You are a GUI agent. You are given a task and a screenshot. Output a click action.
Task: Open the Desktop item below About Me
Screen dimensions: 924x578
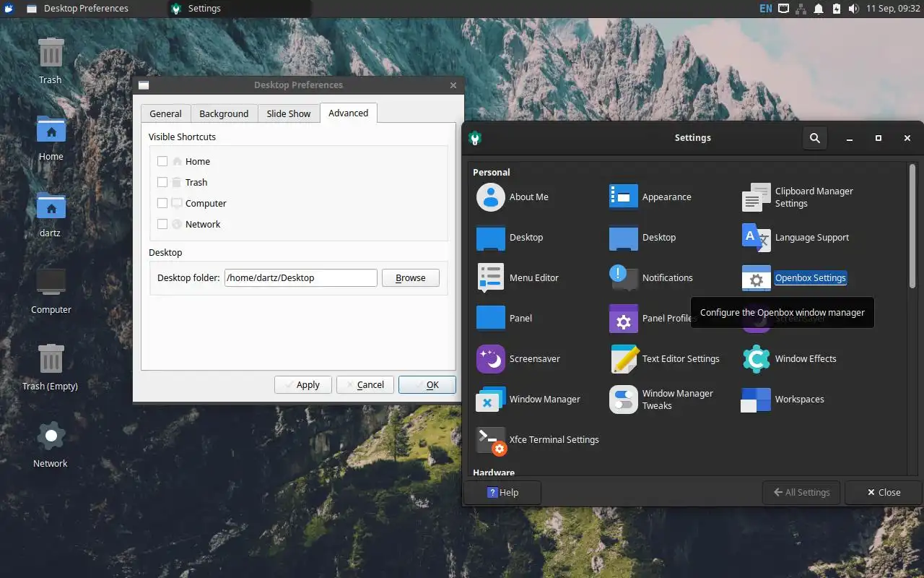[x=510, y=237]
